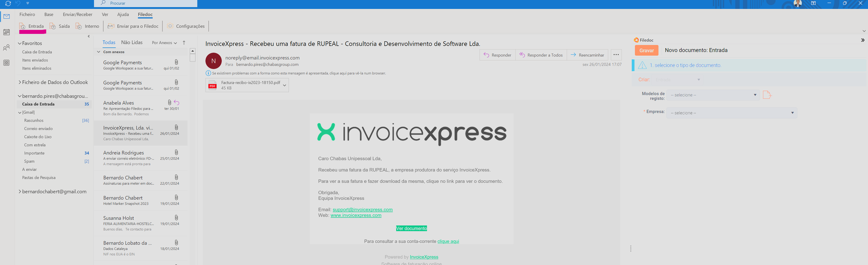868x265 pixels.
Task: Select the Filedoc ribbon tab
Action: 145,14
